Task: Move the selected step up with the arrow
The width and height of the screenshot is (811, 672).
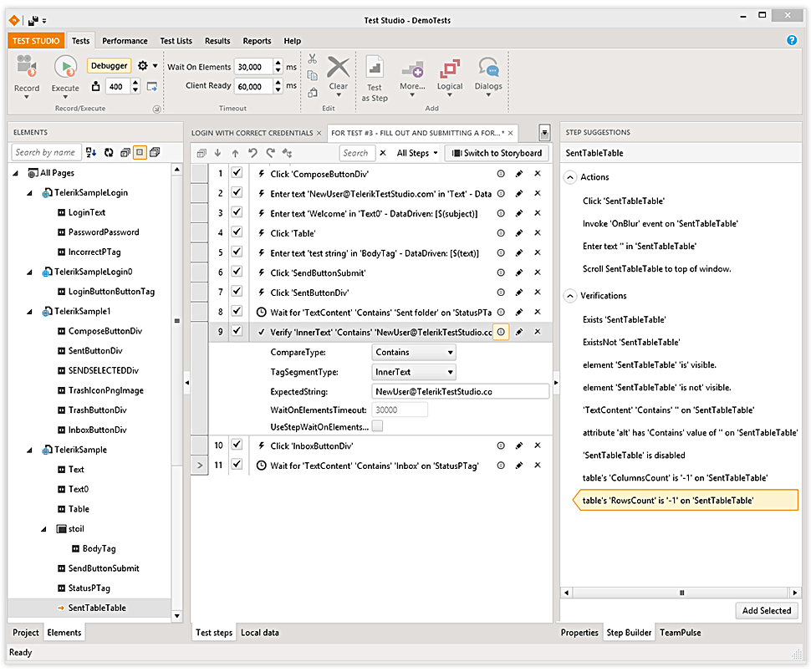Action: coord(235,153)
